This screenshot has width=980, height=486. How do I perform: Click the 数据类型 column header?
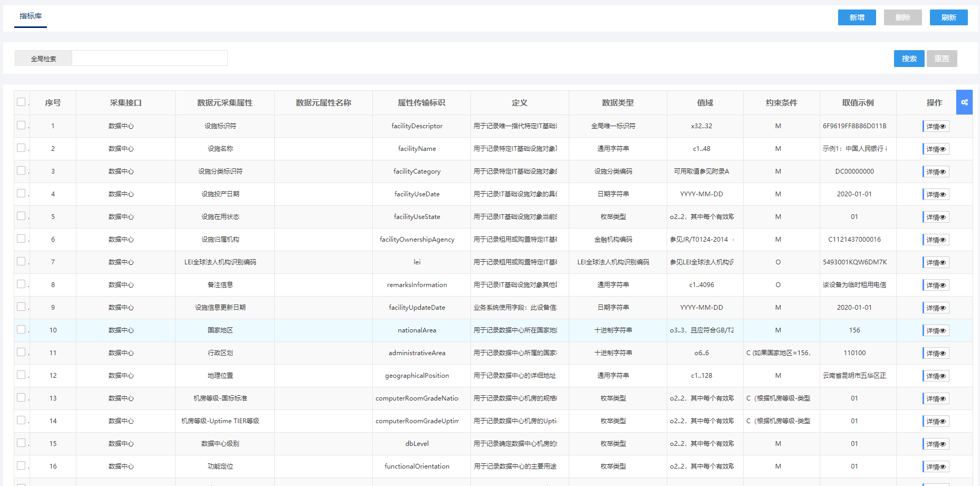(x=618, y=103)
